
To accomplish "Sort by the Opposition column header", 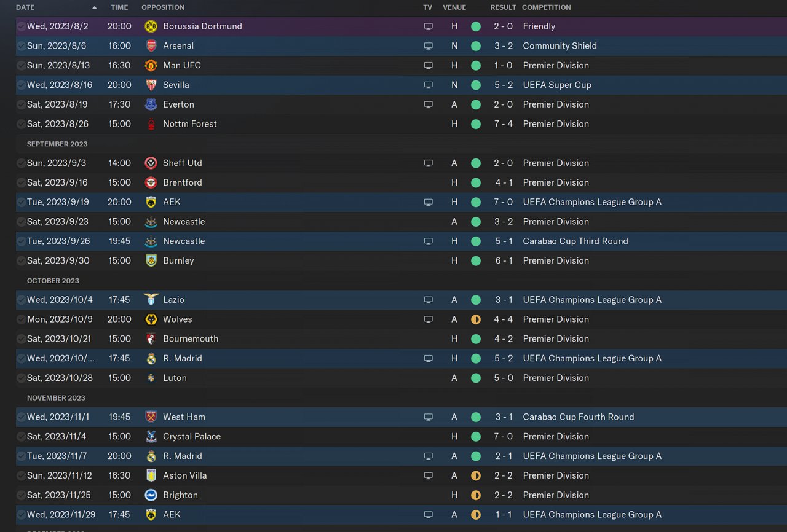I will coord(162,7).
